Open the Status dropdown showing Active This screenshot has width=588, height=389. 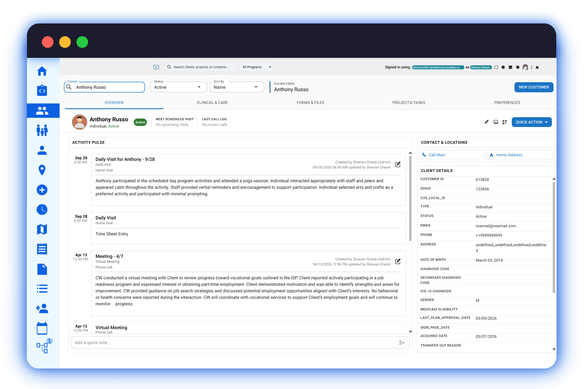click(178, 87)
